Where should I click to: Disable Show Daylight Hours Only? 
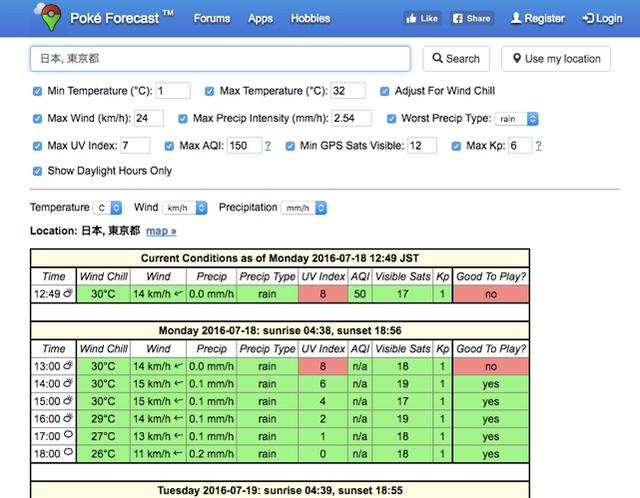coord(38,171)
